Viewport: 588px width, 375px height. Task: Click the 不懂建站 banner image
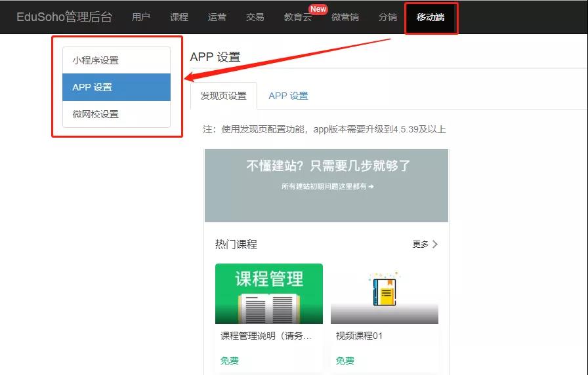click(326, 186)
